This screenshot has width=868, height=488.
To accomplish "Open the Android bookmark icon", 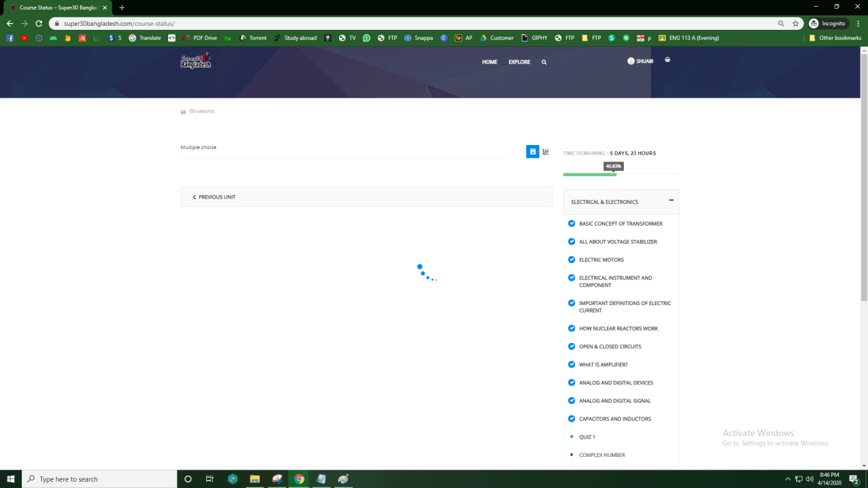I will click(x=54, y=38).
